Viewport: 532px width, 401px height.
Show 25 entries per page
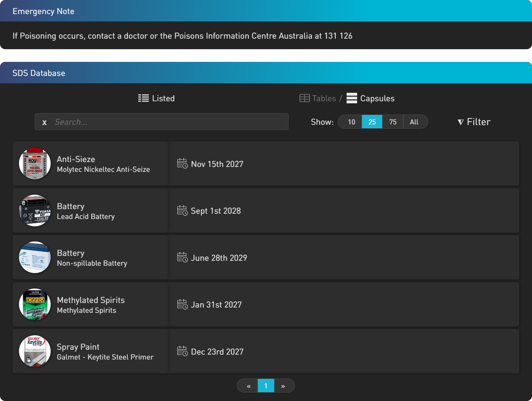click(372, 122)
